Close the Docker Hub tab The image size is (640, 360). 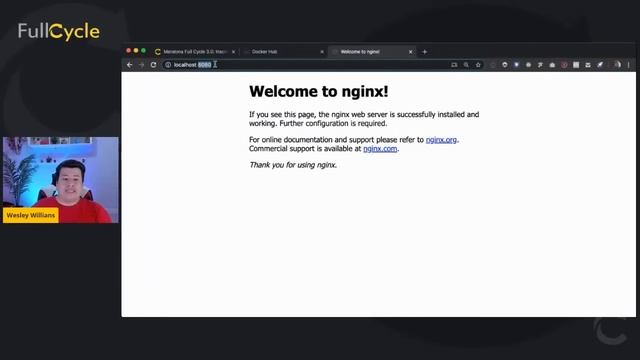pyautogui.click(x=322, y=52)
